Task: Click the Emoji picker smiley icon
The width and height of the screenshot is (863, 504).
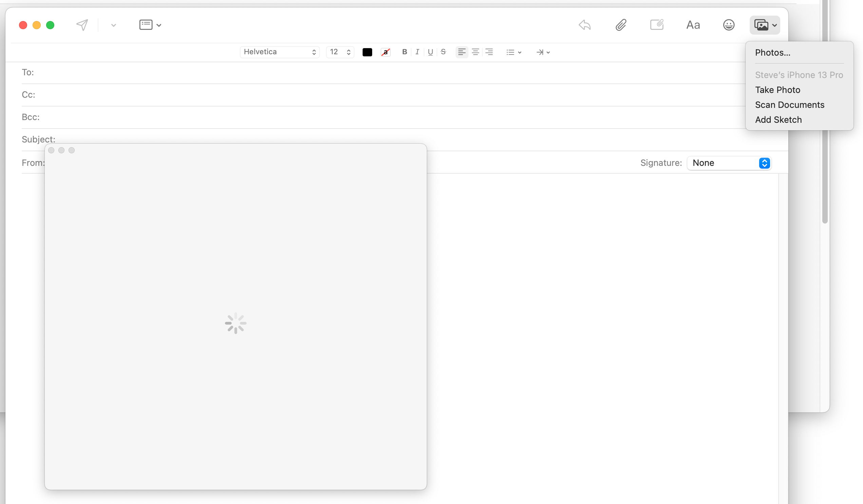Action: point(729,25)
